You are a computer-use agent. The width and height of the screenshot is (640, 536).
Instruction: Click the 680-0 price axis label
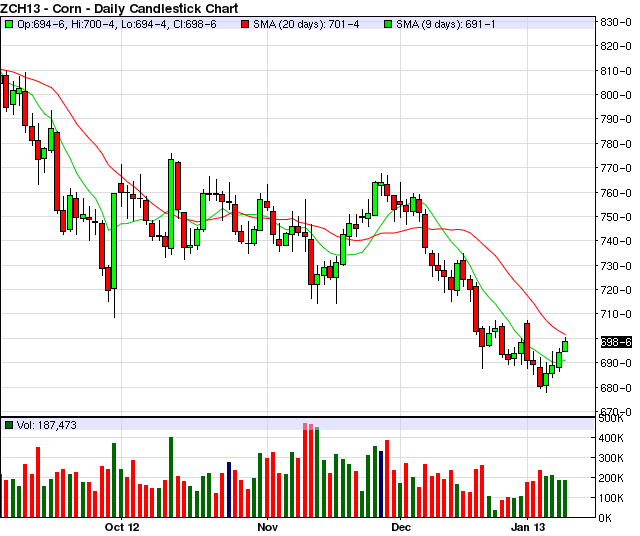pos(616,388)
